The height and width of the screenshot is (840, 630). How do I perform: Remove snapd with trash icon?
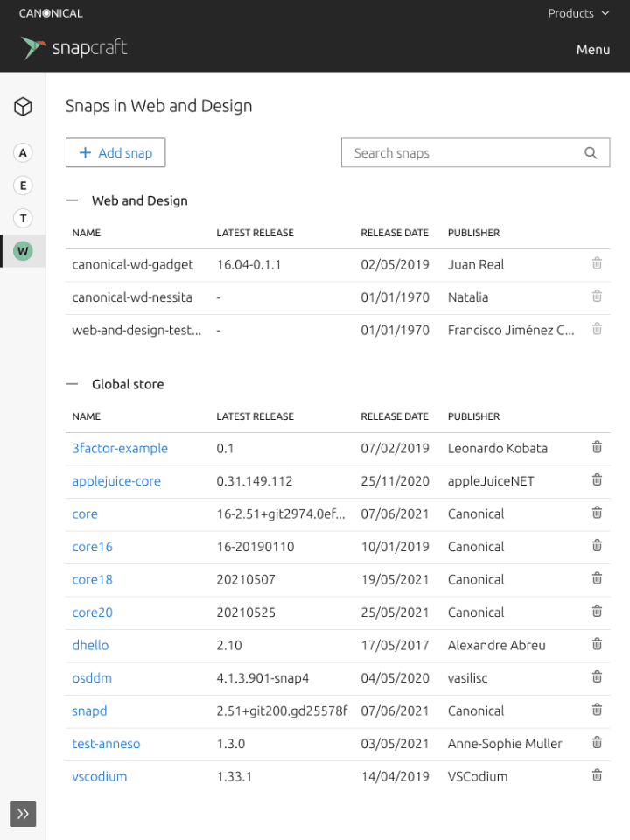tap(597, 710)
